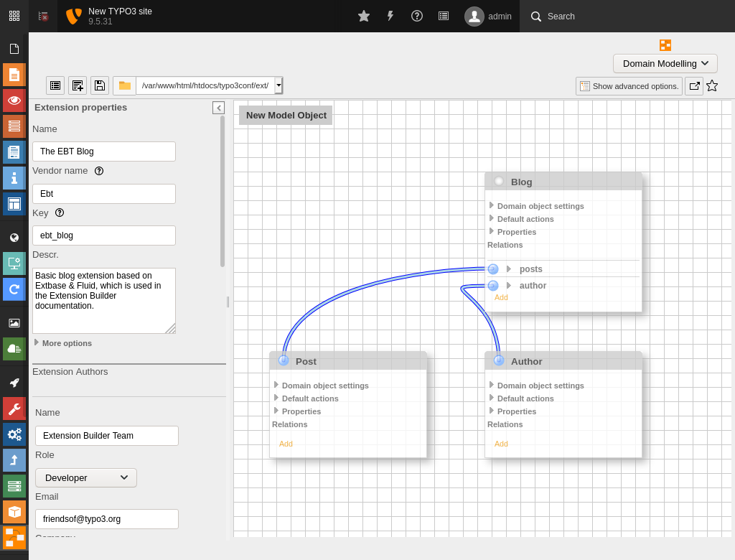Open the Redirects arrow module
Viewport: 735px width, 560px height.
(x=14, y=289)
